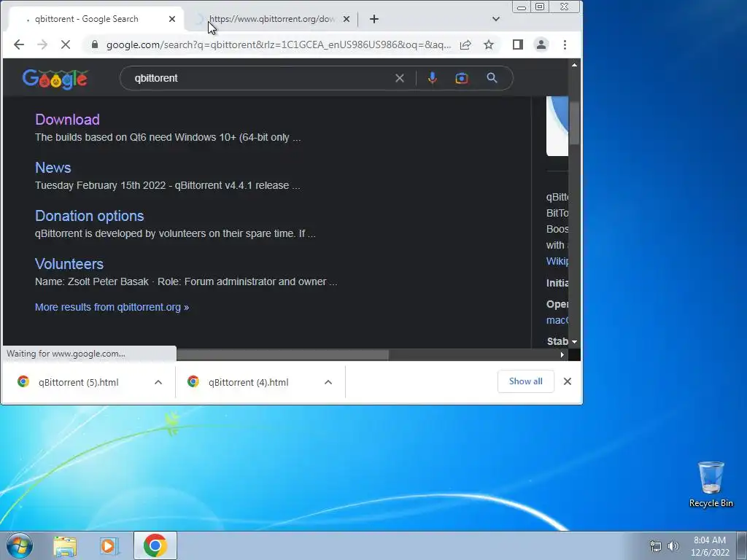747x560 pixels.
Task: Clear the search box with the X icon
Action: (400, 78)
